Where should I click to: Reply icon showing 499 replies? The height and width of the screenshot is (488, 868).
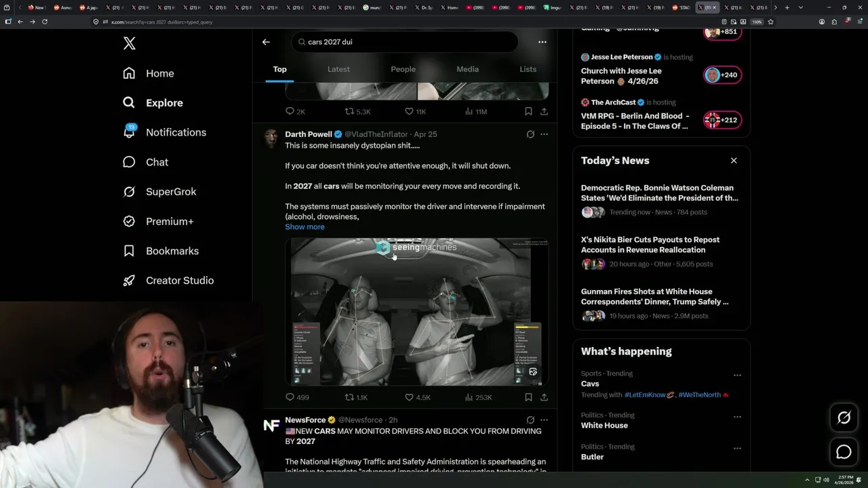pyautogui.click(x=290, y=398)
